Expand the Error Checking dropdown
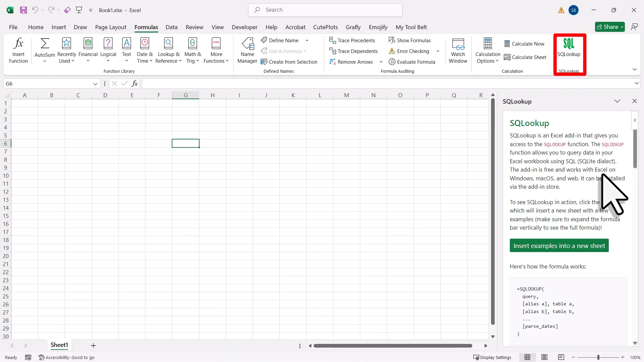Screen dimensions: 644x362 click(x=437, y=51)
